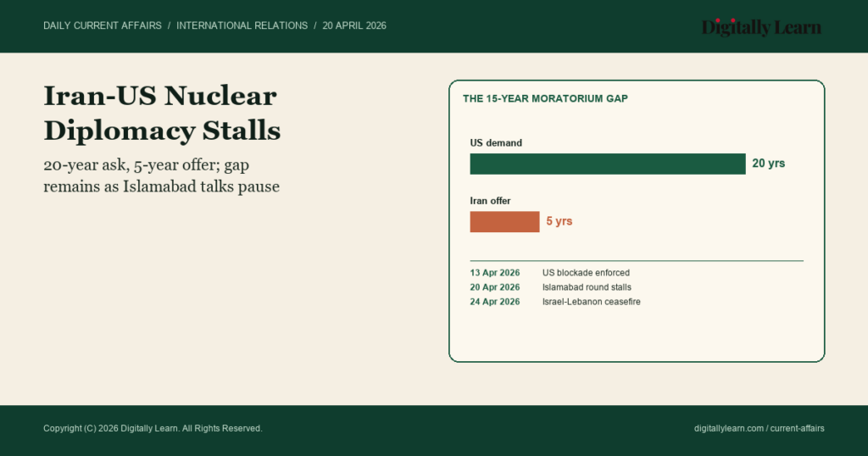
Task: Click the 13 Apr 2026 timeline date
Action: [495, 273]
